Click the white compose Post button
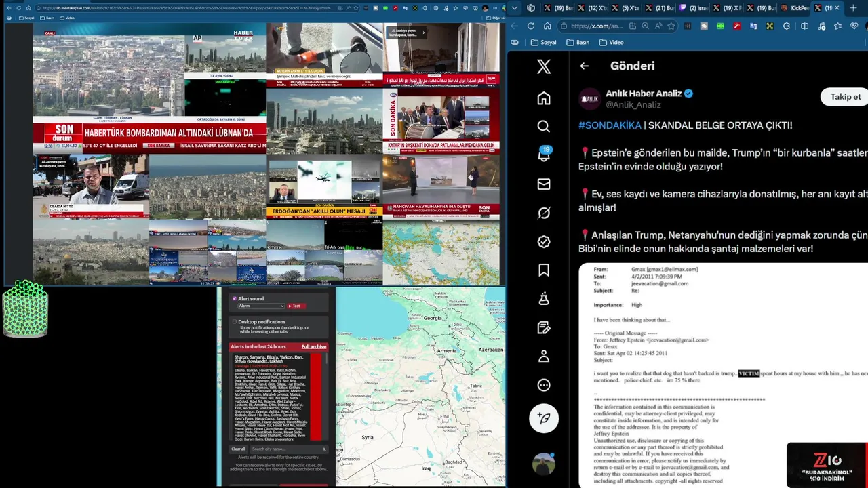The height and width of the screenshot is (488, 868). coord(544,418)
